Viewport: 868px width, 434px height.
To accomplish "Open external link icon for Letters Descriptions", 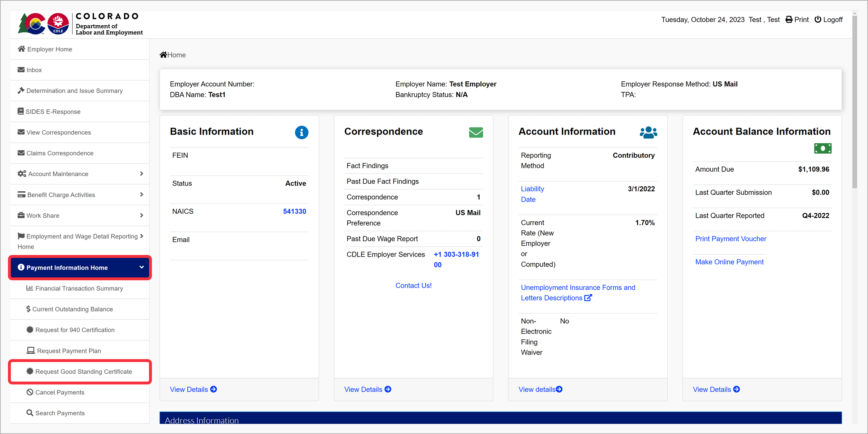I will [x=588, y=298].
